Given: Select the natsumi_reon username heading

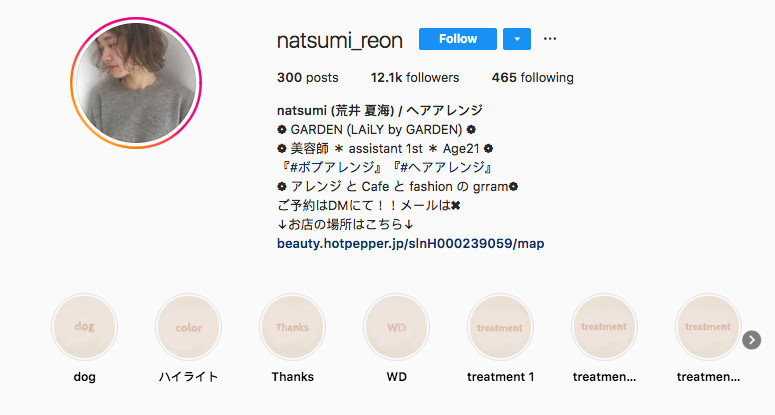Looking at the screenshot, I should point(340,41).
